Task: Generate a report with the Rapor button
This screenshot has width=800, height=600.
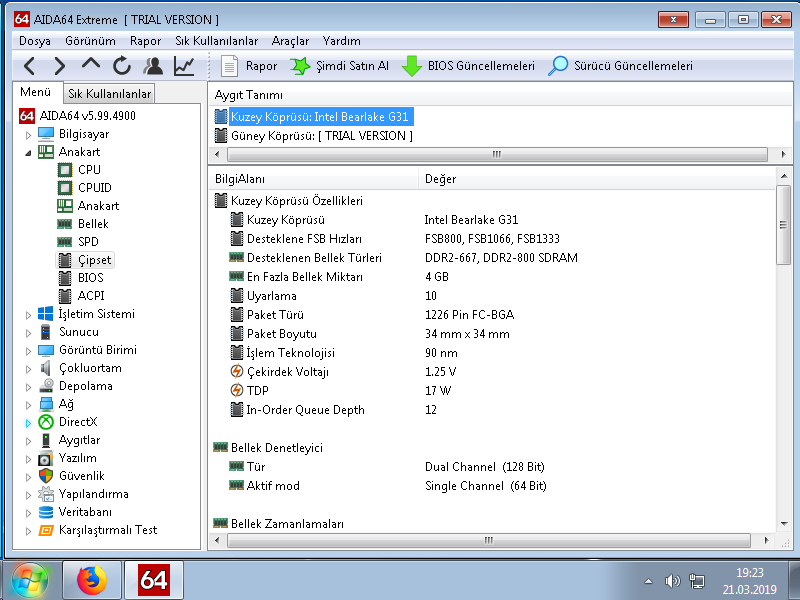Action: (x=249, y=66)
